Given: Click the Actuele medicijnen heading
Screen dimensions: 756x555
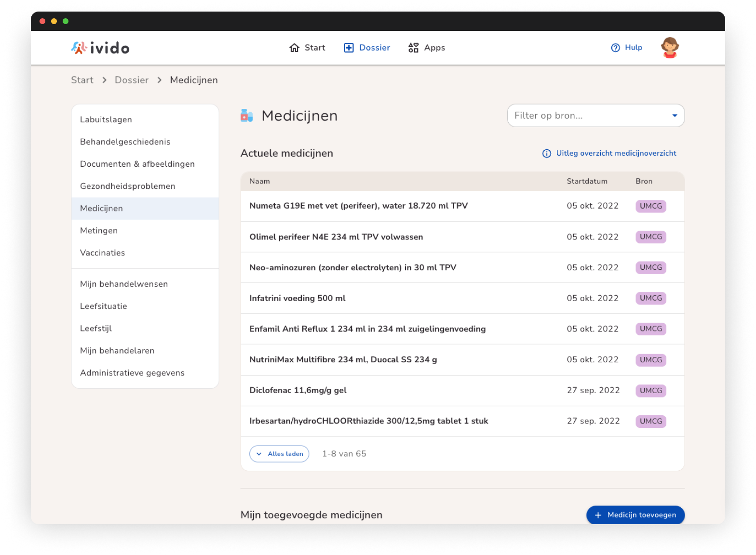Looking at the screenshot, I should pyautogui.click(x=287, y=153).
